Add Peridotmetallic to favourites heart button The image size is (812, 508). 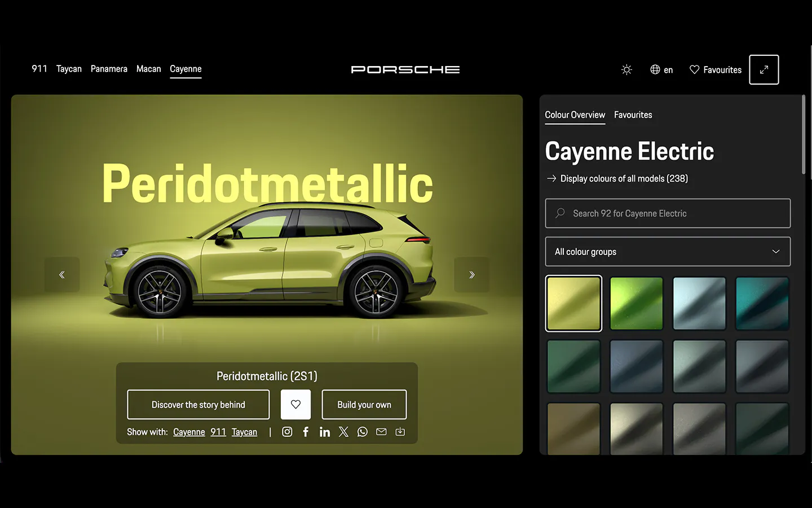[x=295, y=404]
